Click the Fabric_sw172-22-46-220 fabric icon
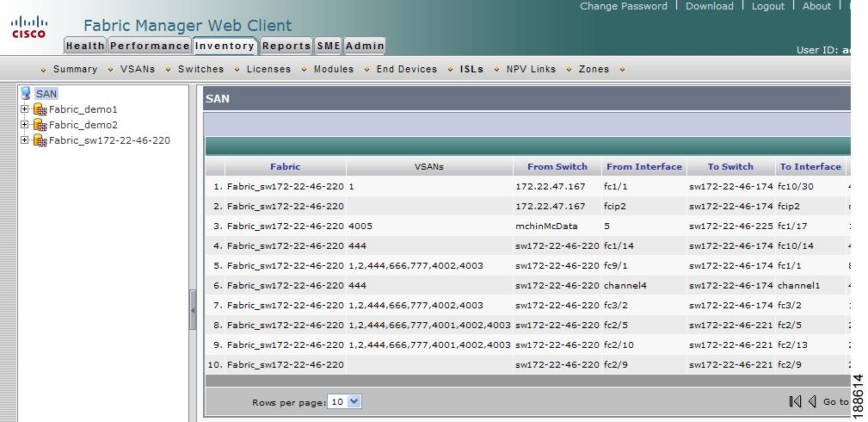Image resolution: width=868 pixels, height=422 pixels. tap(40, 140)
